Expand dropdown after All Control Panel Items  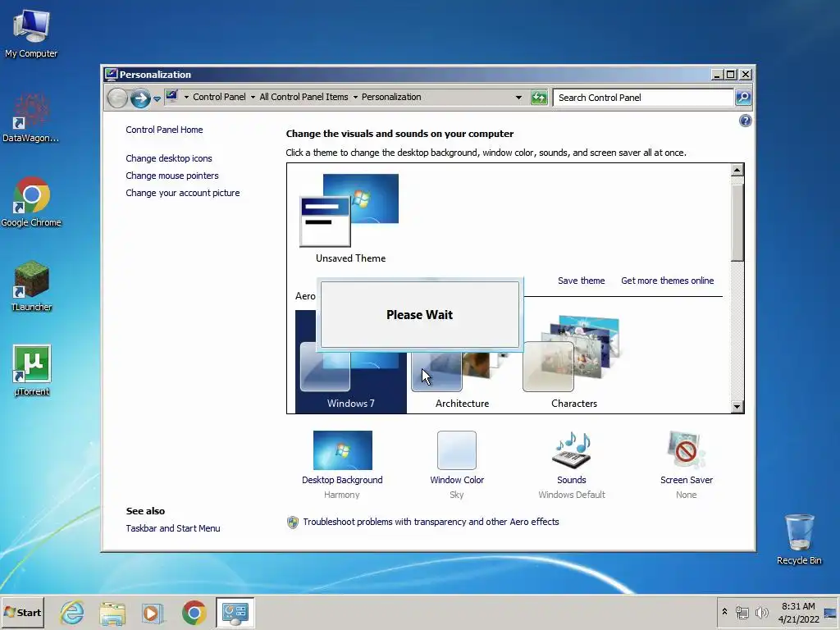pos(355,97)
